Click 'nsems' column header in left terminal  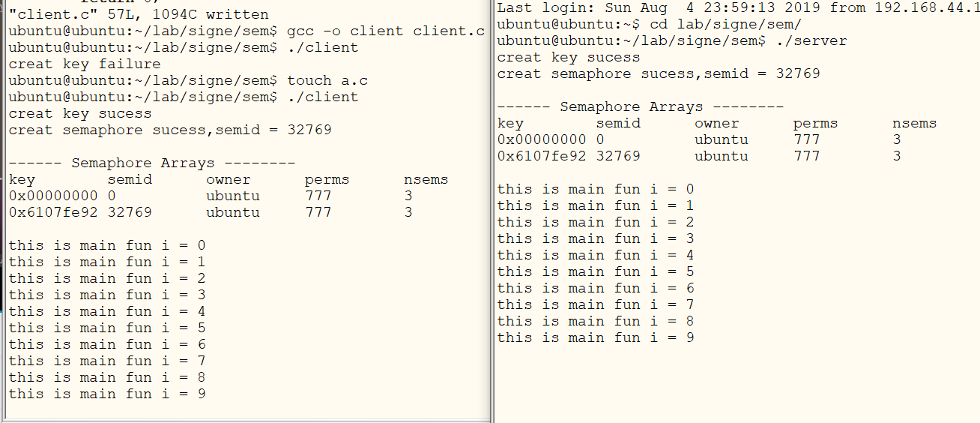426,180
